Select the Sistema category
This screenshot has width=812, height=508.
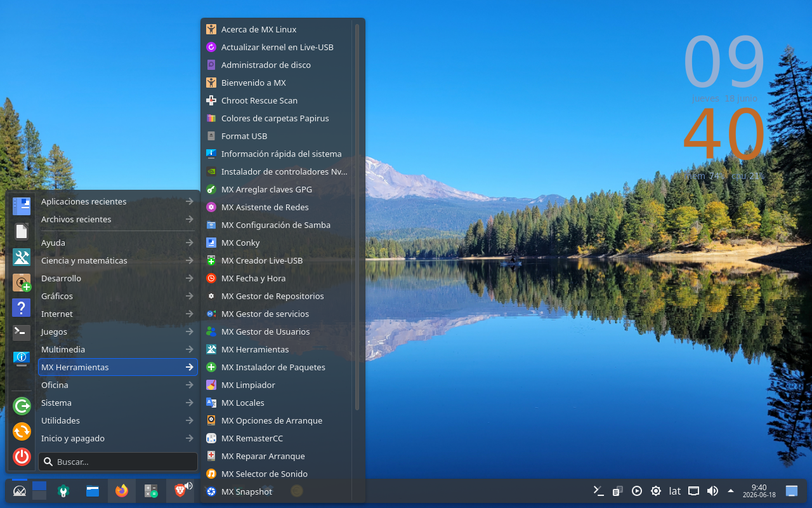pos(118,403)
